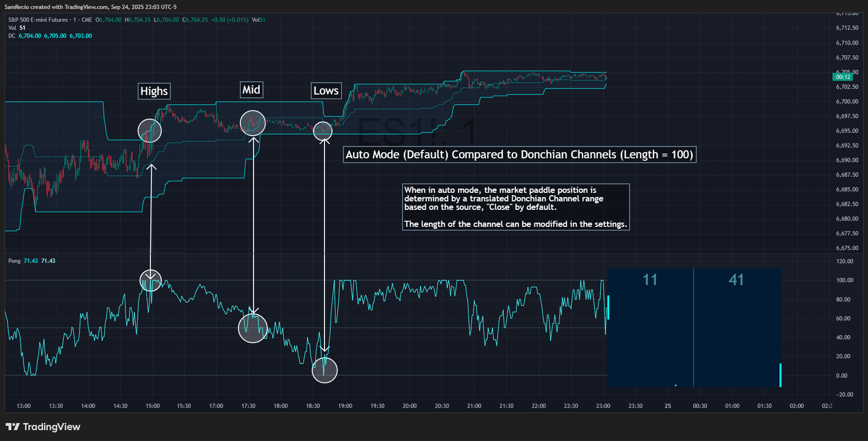Viewport: 868px width, 441px height.
Task: Click the -20.00 Pong scale label
Action: tap(845, 395)
